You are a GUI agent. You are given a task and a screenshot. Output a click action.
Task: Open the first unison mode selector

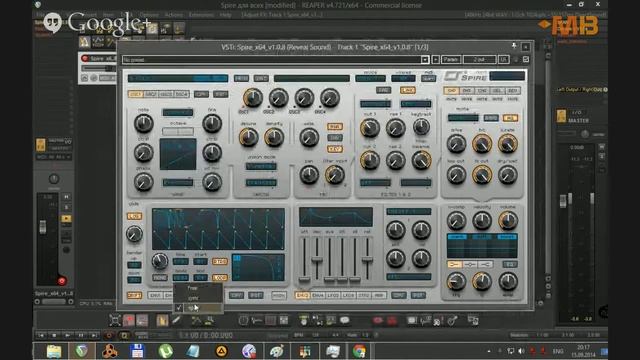tap(261, 166)
